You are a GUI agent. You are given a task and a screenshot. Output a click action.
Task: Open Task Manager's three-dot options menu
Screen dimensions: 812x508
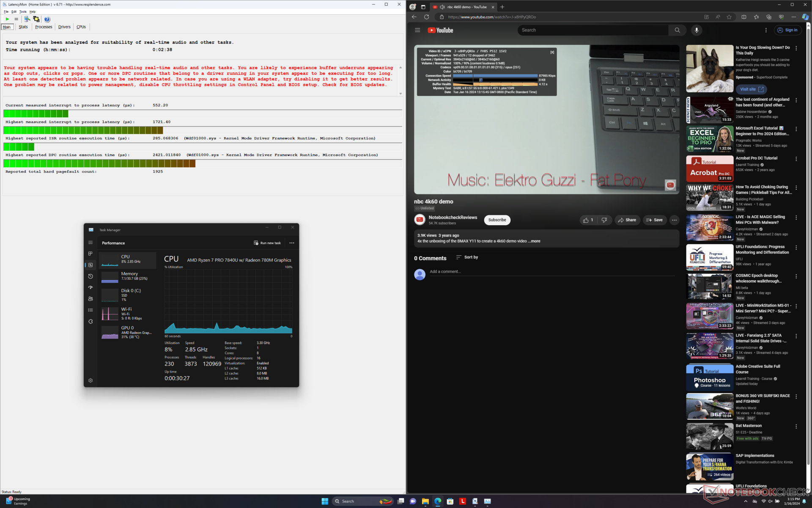292,243
